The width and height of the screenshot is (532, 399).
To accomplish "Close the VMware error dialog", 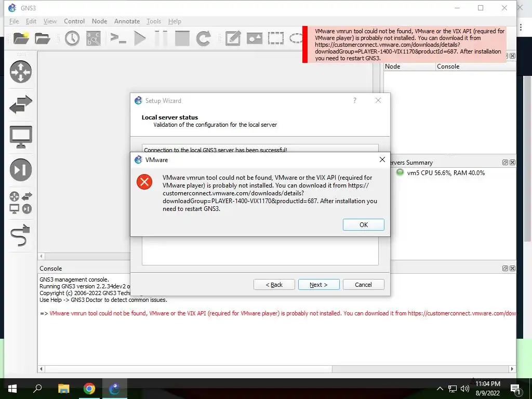I will 382,159.
